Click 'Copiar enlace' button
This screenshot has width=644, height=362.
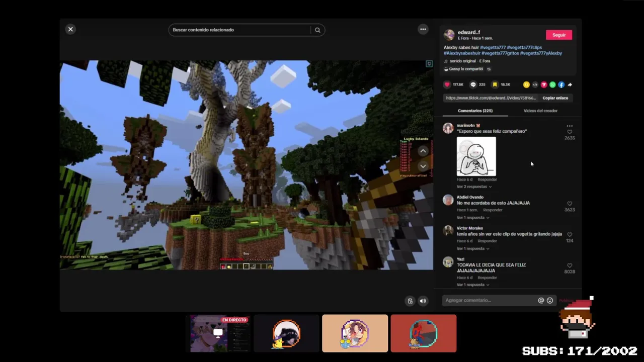pyautogui.click(x=555, y=98)
